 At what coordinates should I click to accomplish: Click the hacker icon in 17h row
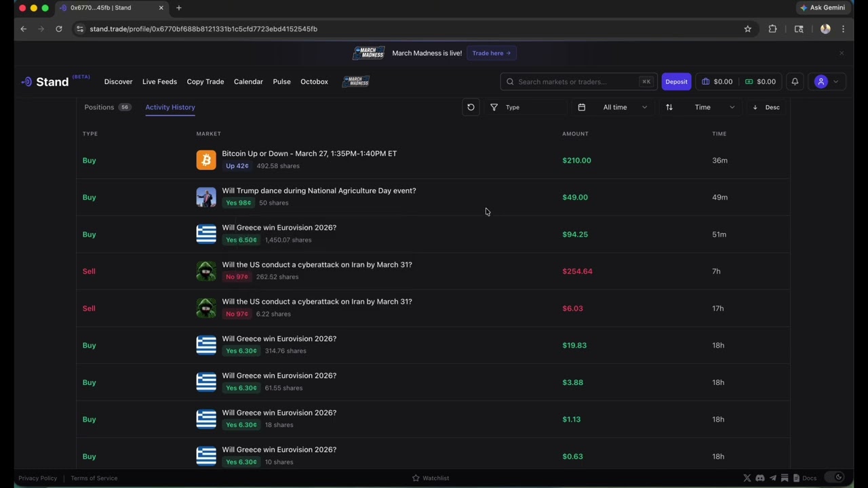point(206,308)
